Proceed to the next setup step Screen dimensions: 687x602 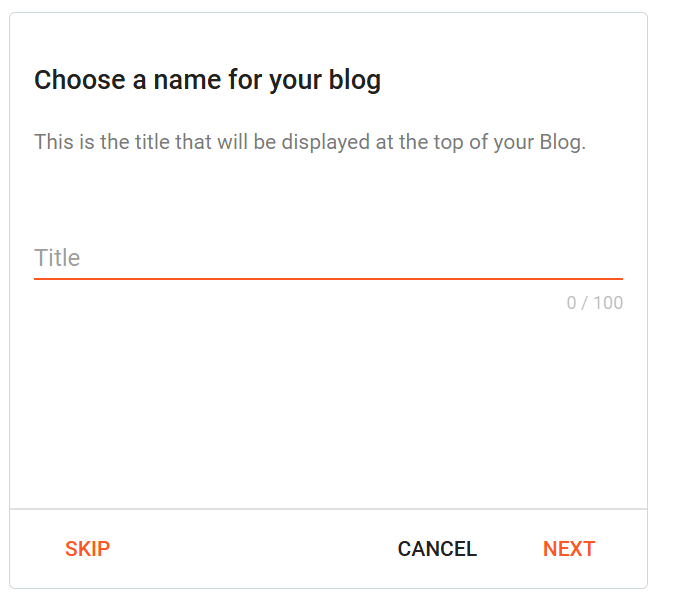pyautogui.click(x=569, y=549)
